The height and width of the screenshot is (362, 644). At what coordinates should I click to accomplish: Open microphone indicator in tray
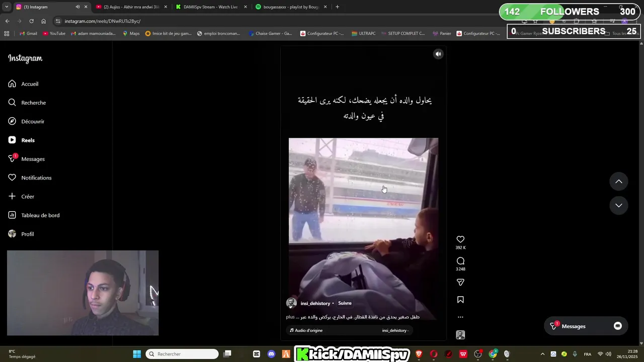click(x=575, y=354)
